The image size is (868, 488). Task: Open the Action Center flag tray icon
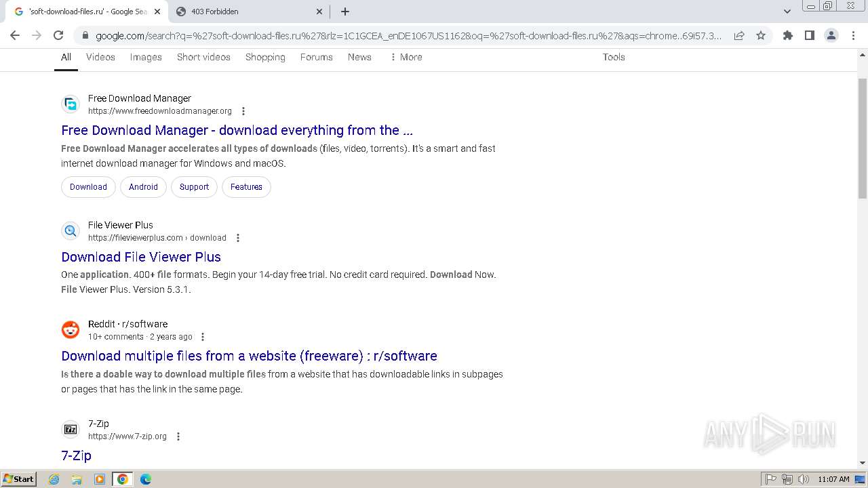coord(771,479)
